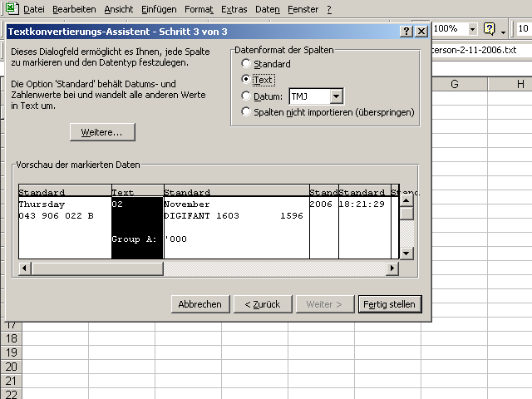The image size is (532, 399).
Task: Open the Ansicht menu
Action: click(x=119, y=9)
